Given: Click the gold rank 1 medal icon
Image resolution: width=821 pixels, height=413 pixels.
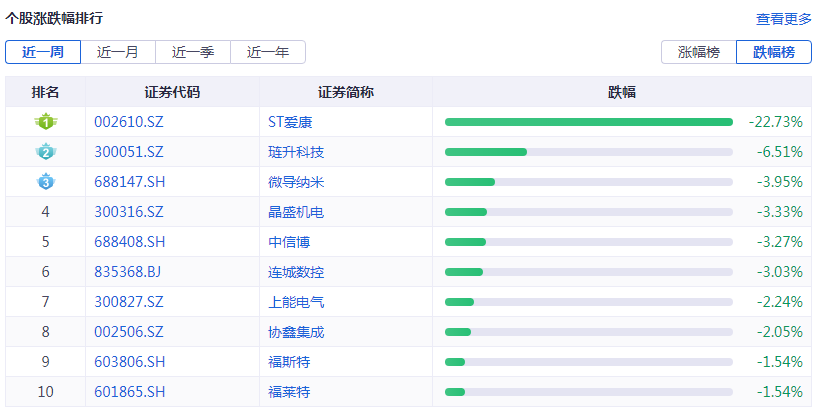Looking at the screenshot, I should pos(45,122).
